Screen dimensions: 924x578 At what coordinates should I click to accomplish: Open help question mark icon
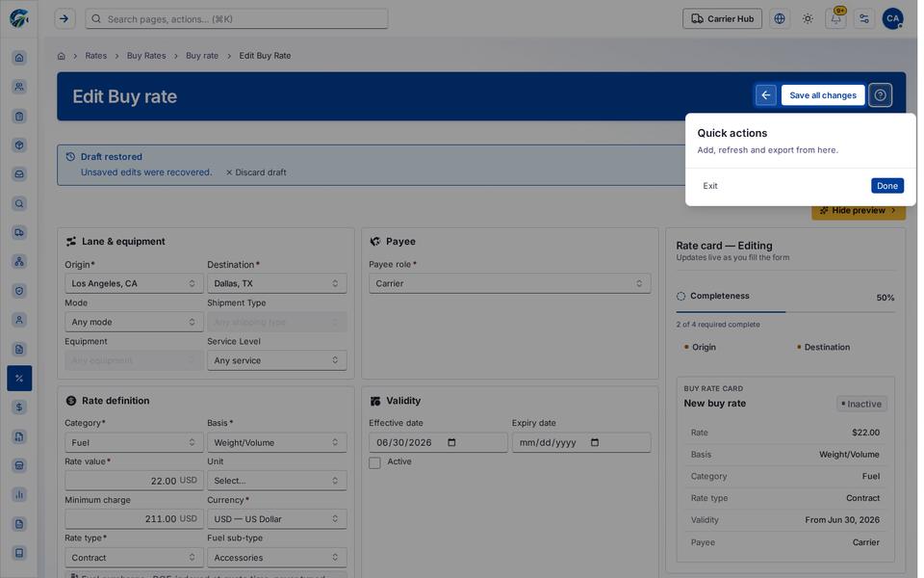point(880,95)
